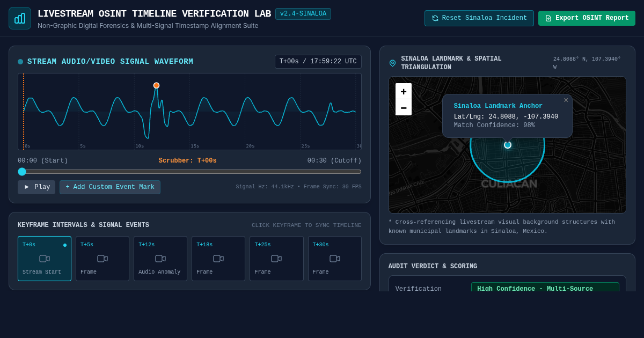Add a custom event mark
Viewport: 644px width, 338px height.
[x=110, y=187]
